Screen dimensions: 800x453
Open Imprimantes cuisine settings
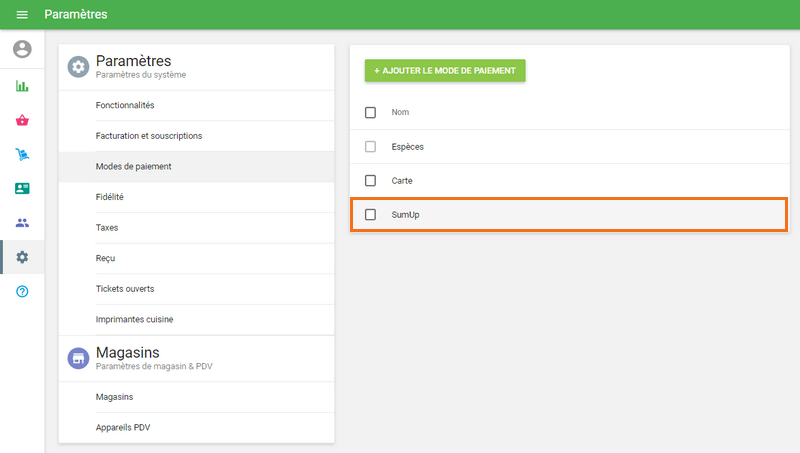pyautogui.click(x=196, y=320)
